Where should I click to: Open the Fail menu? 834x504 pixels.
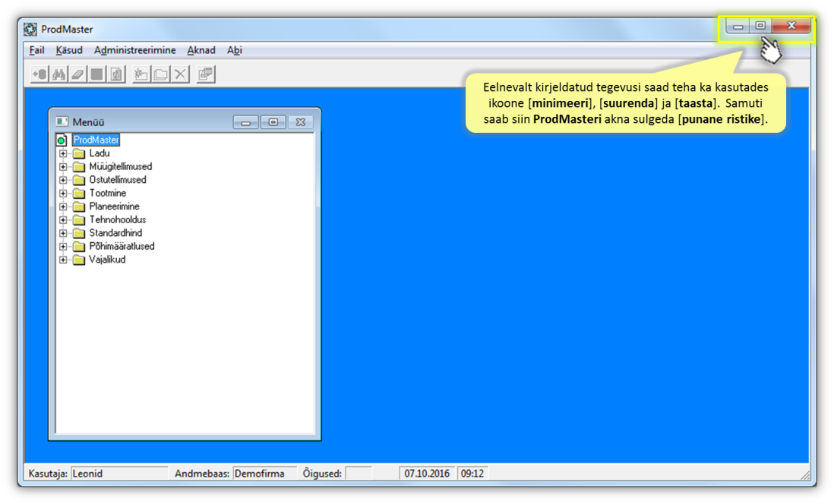coord(36,50)
